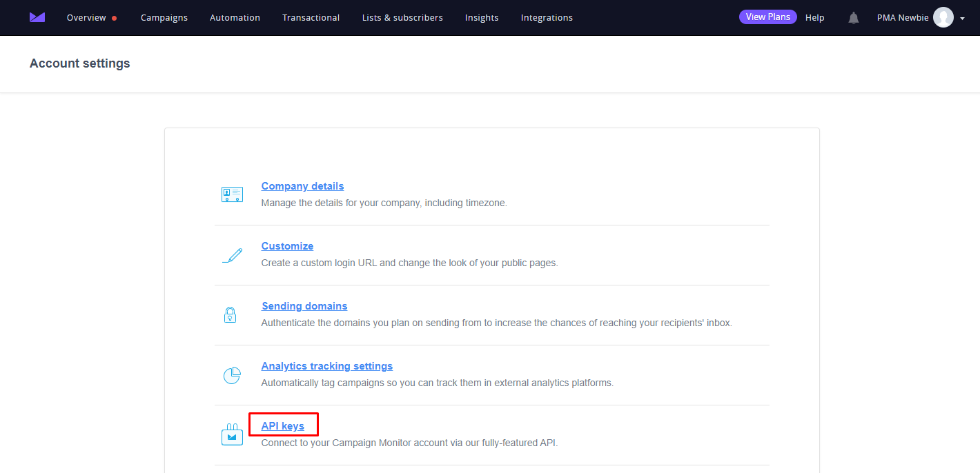Click the Sending domains padlock icon
980x473 pixels.
[231, 315]
